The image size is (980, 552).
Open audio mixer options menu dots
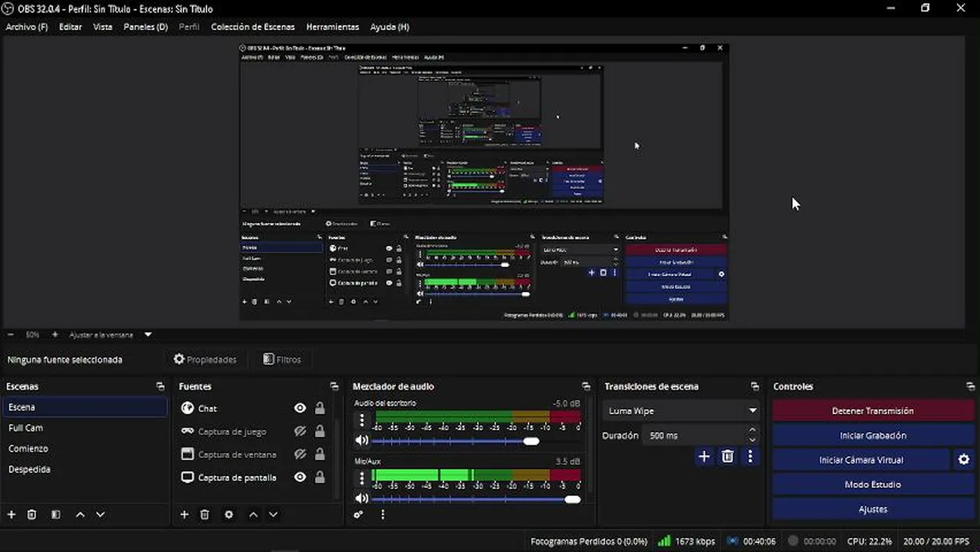tap(382, 514)
